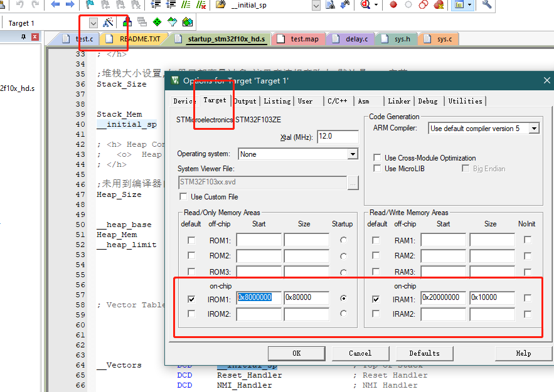The image size is (554, 392).
Task: Click the Defaults button
Action: (424, 353)
